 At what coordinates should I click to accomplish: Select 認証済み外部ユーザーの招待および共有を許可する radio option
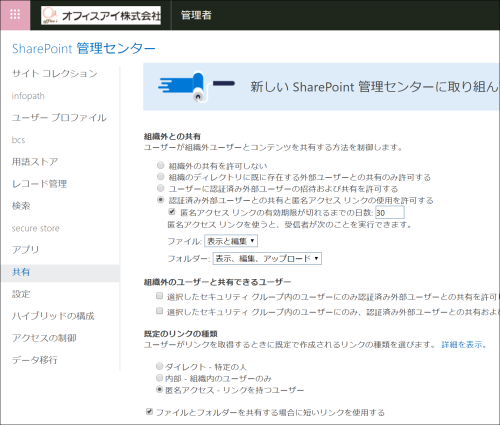tap(161, 188)
